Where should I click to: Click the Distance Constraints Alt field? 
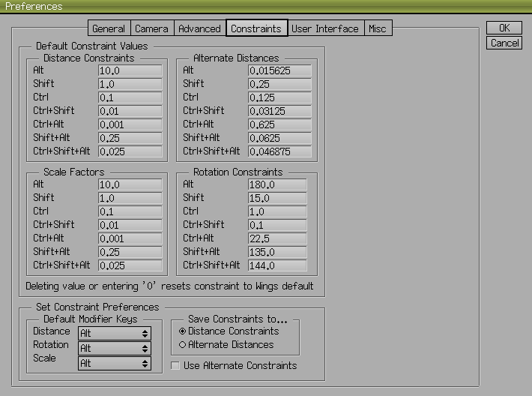click(130, 70)
